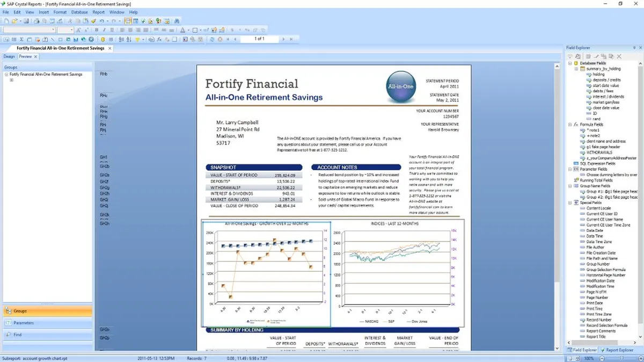644x362 pixels.
Task: Select the Groups panel button
Action: click(47, 311)
